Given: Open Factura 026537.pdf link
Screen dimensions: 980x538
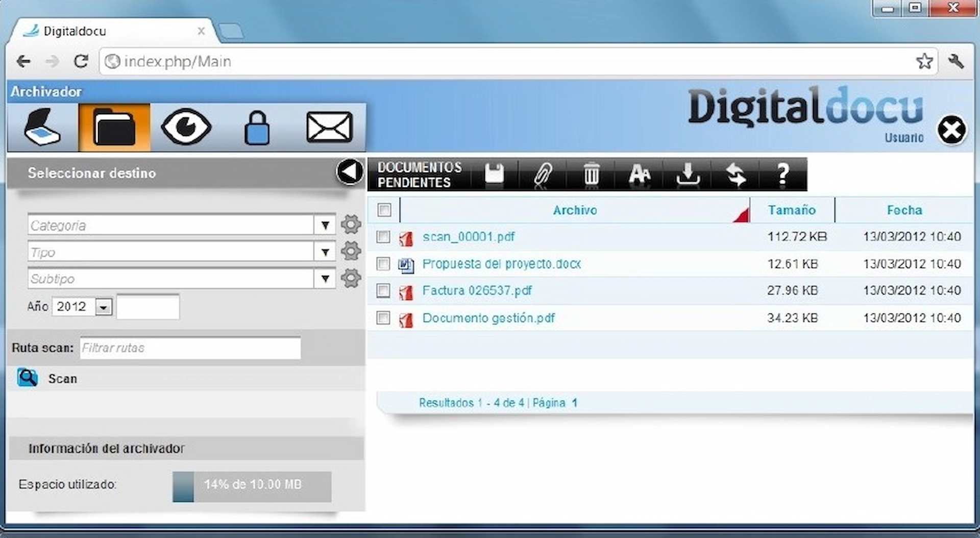Looking at the screenshot, I should click(x=477, y=290).
